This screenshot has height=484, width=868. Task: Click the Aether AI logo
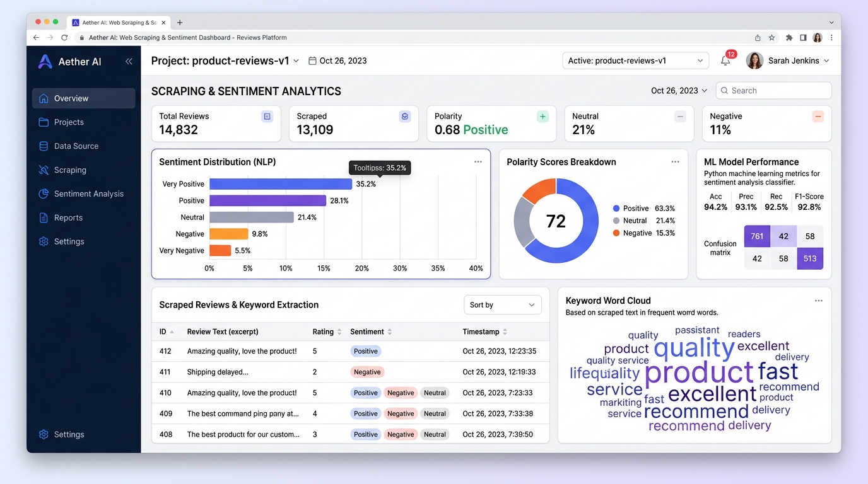click(45, 61)
